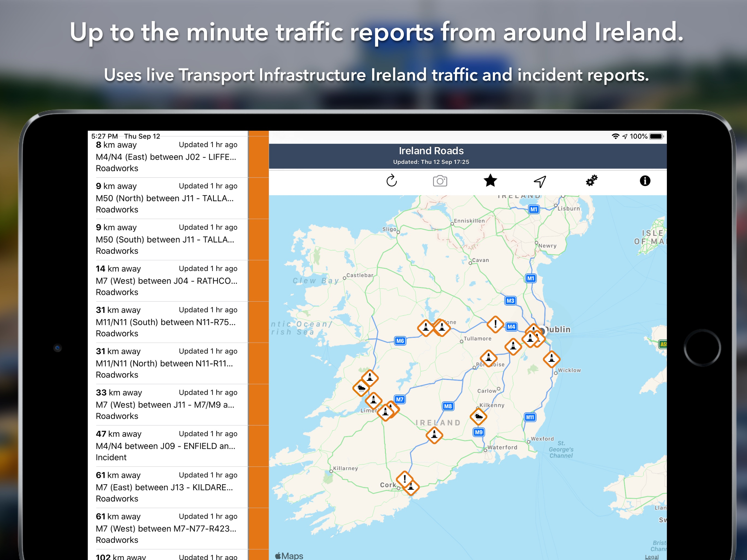The image size is (747, 560).
Task: Tap the Ireland Roads title header
Action: pos(431,151)
